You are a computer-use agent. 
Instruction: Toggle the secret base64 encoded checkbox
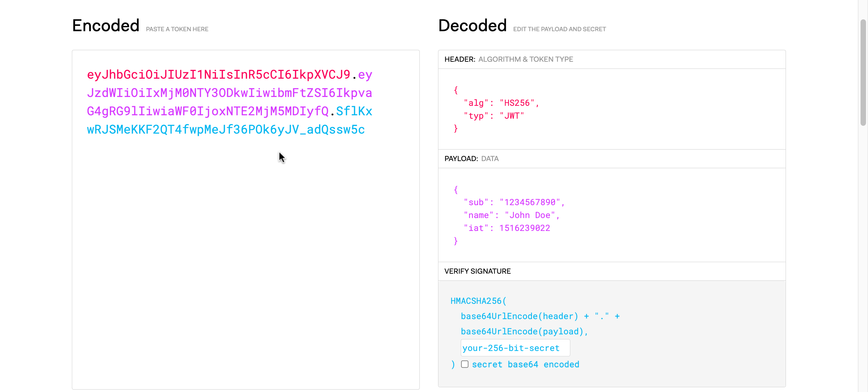pyautogui.click(x=465, y=364)
